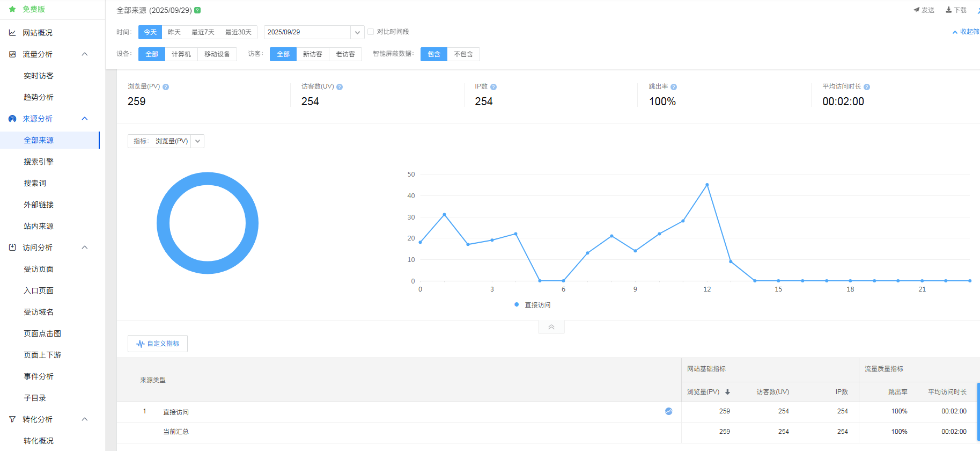Viewport: 980px width, 451px height.
Task: Click the waveform icon on the 自定义指标 button
Action: (141, 344)
